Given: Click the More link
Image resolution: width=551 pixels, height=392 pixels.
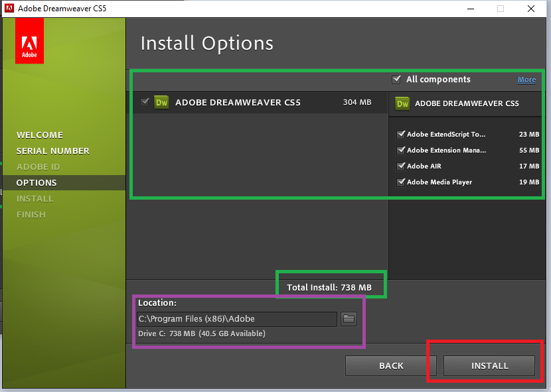Looking at the screenshot, I should point(526,80).
